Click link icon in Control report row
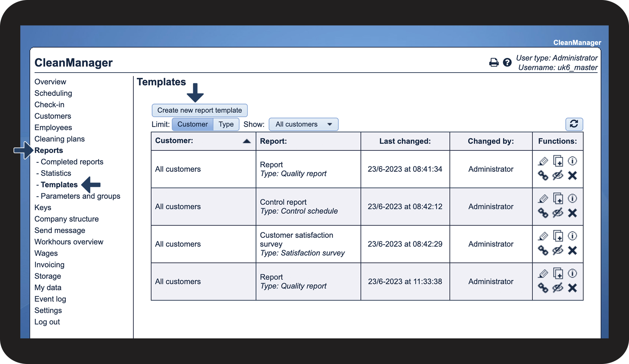This screenshot has width=629, height=364. tap(543, 213)
